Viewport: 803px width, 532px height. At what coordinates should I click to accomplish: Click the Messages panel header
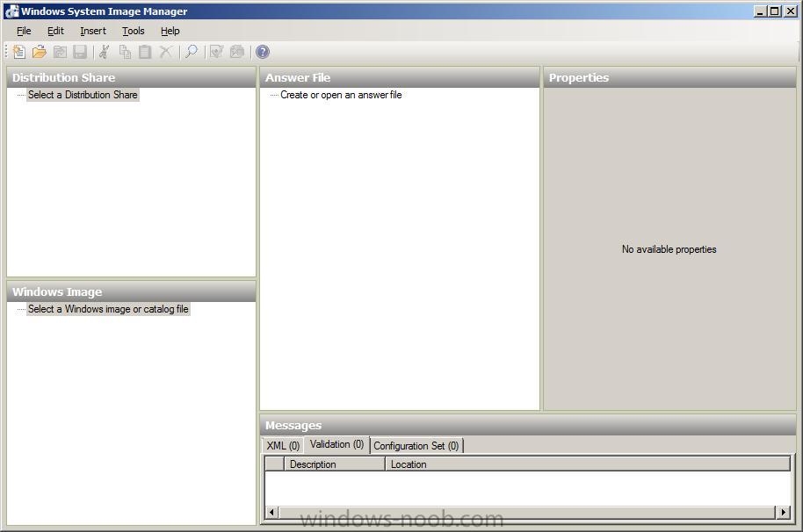coord(528,426)
